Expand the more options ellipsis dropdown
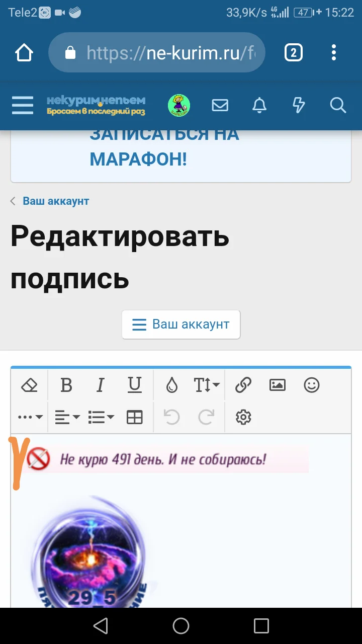Viewport: 362px width, 644px height. (30, 417)
